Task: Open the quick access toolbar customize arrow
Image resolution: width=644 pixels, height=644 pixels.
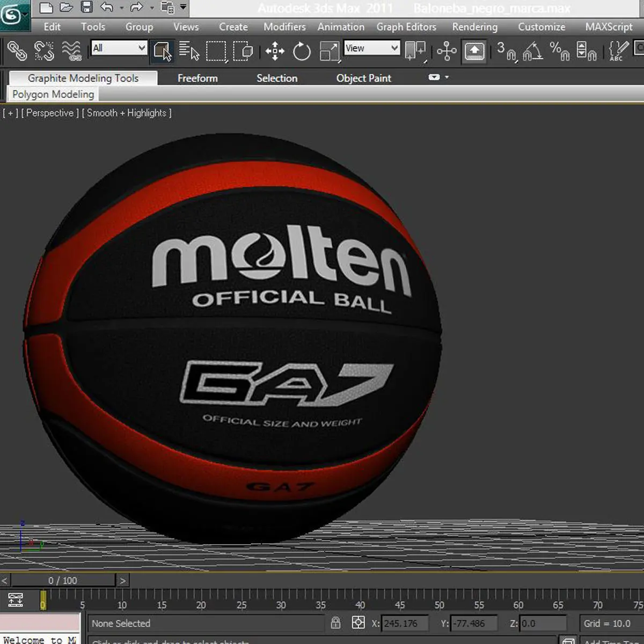Action: (184, 7)
